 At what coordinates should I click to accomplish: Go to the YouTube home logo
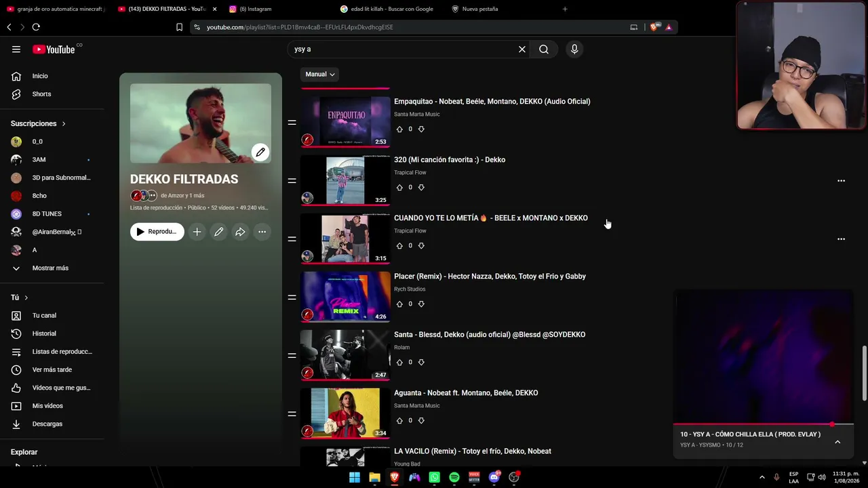54,49
